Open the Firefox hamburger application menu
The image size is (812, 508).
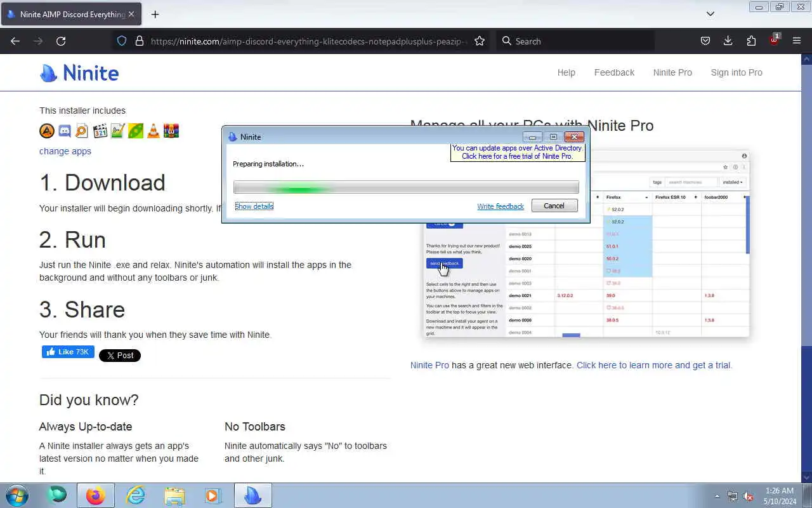point(797,41)
